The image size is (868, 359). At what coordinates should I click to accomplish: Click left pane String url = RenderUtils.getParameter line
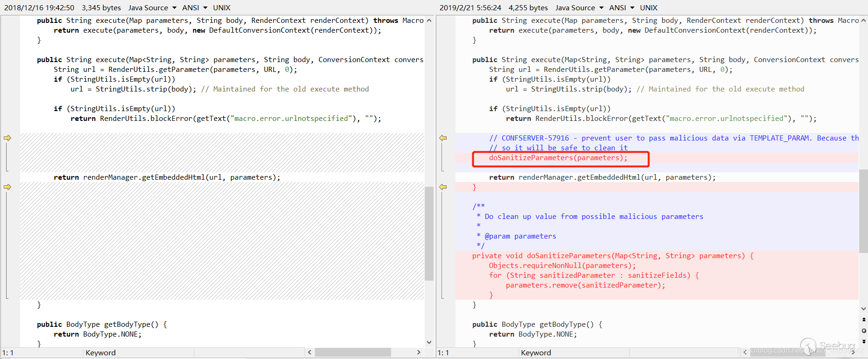click(x=175, y=70)
